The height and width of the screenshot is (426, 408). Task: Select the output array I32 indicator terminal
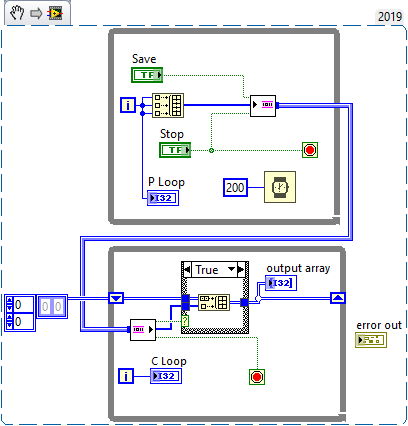point(281,283)
